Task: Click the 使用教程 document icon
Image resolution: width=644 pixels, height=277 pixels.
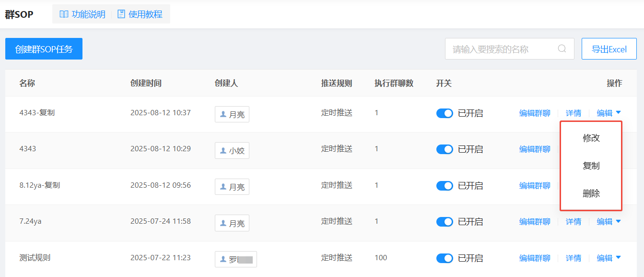Action: click(121, 14)
